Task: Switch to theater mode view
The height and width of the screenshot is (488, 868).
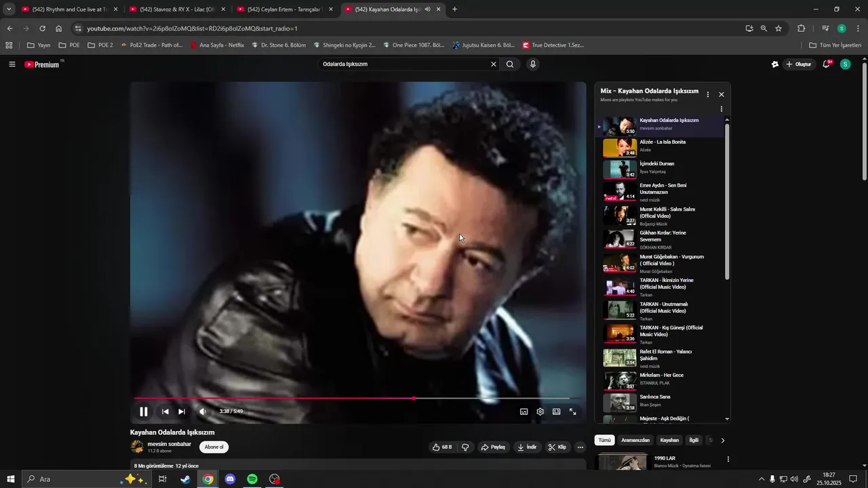Action: pos(557,411)
